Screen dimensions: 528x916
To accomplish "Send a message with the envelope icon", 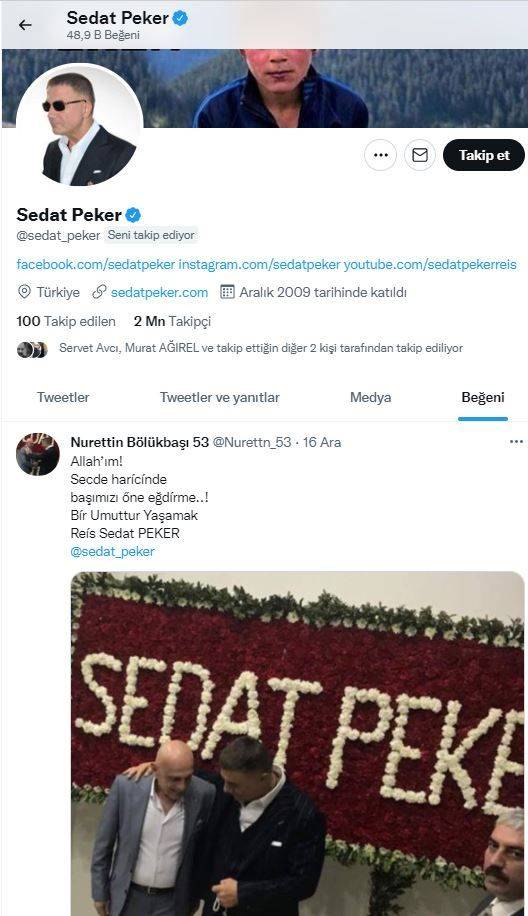I will coord(420,155).
